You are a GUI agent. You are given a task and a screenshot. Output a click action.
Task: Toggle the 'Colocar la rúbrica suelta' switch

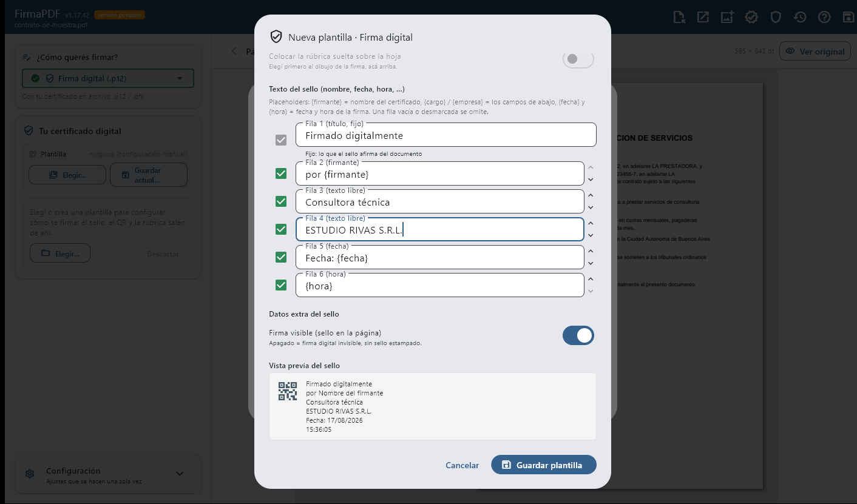(578, 59)
